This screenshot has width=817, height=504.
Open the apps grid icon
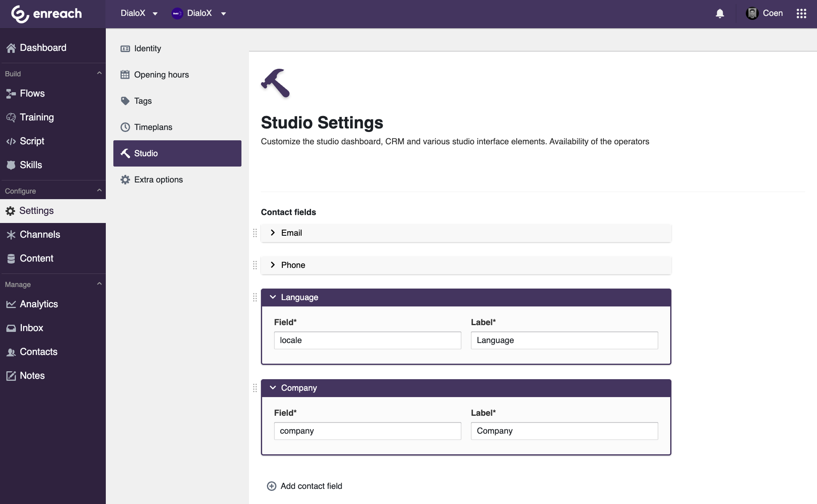click(801, 14)
